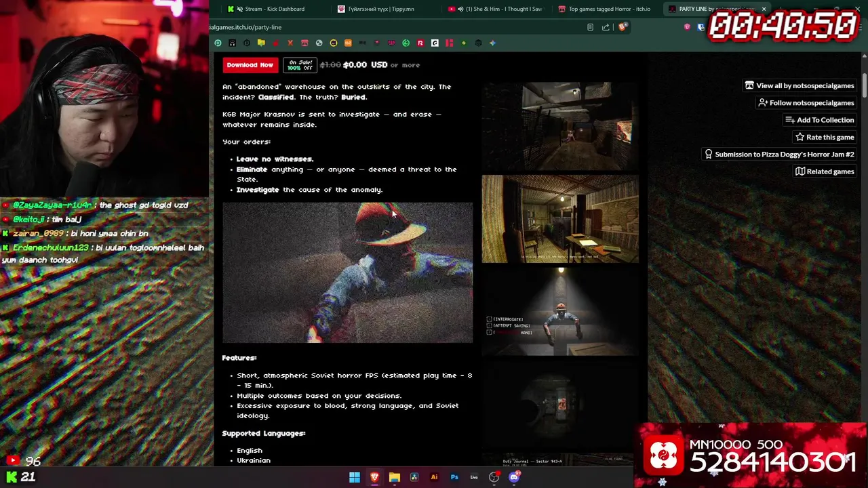This screenshot has width=868, height=488.
Task: Open the Brave browser from the taskbar
Action: [374, 477]
